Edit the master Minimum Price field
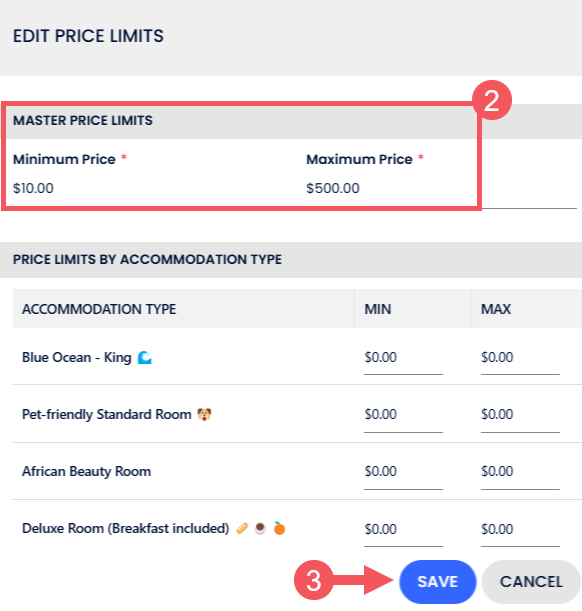Image resolution: width=582 pixels, height=611 pixels. point(152,188)
